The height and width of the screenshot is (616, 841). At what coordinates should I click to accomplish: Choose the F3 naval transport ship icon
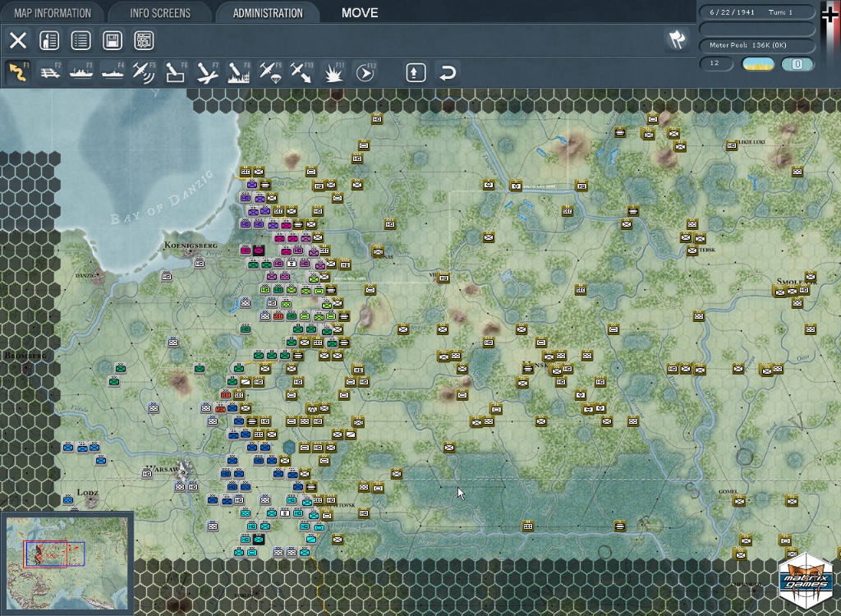(81, 72)
